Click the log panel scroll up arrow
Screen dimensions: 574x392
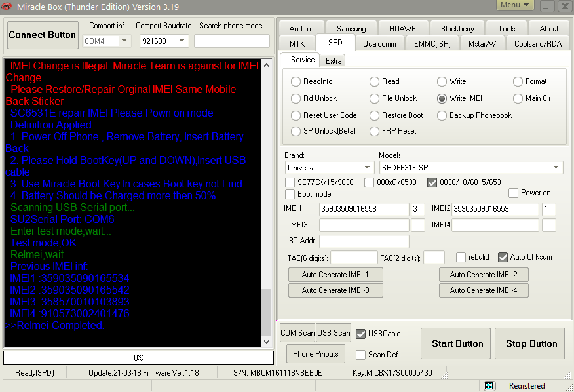pyautogui.click(x=267, y=65)
